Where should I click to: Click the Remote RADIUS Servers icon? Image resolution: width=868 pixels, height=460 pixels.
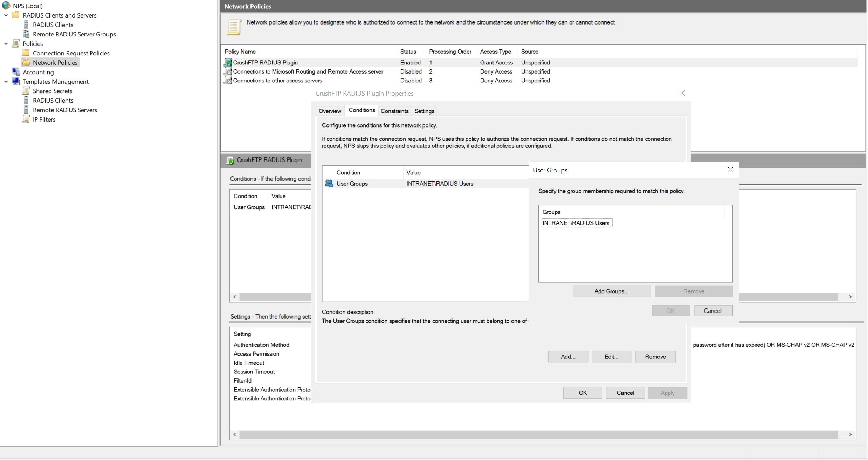26,110
